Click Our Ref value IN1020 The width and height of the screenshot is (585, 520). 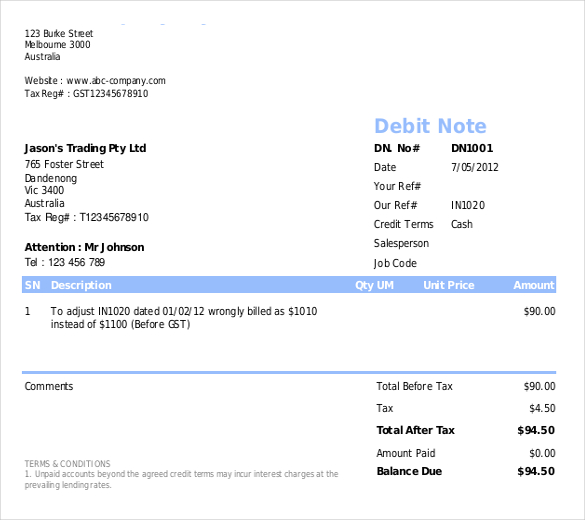(x=468, y=205)
